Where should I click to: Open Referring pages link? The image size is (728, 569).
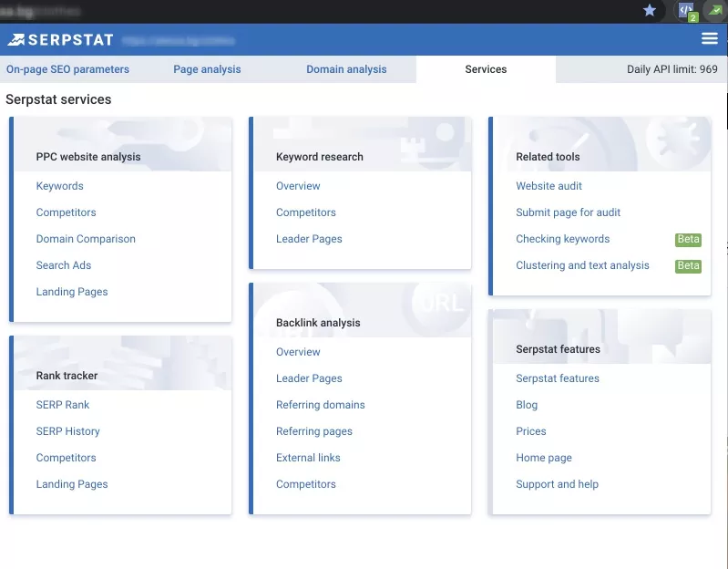(x=314, y=431)
